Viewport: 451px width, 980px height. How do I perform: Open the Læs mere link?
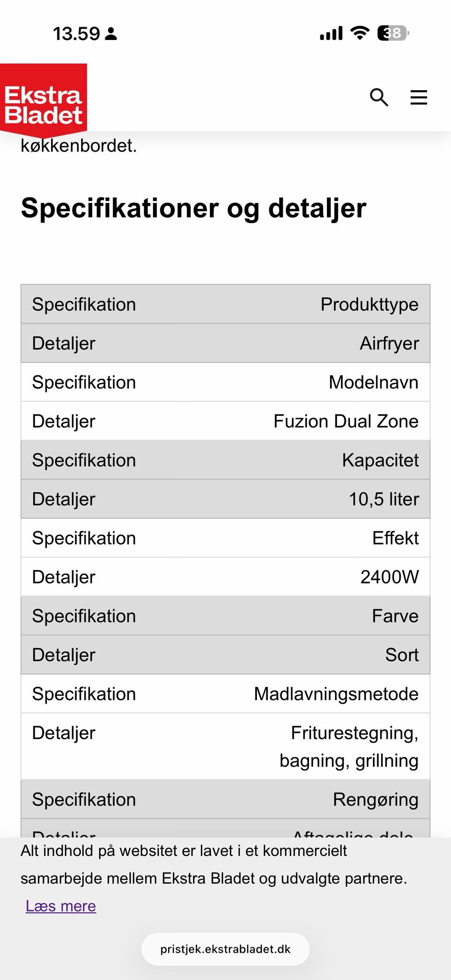coord(61,906)
